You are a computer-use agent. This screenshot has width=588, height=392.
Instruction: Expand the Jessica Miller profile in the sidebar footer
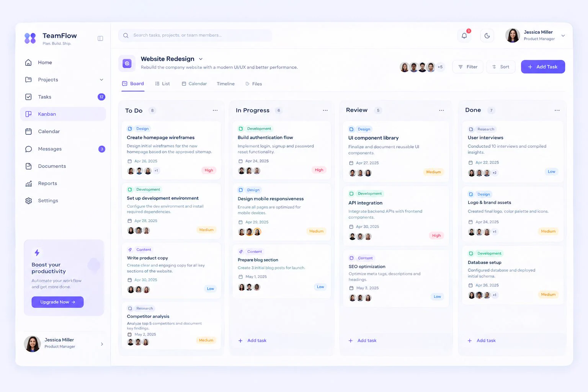click(102, 344)
